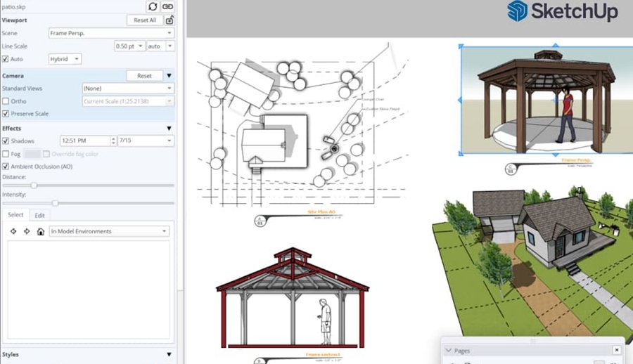Click the Frame Persp. viewport label
This screenshot has width=633, height=364.
576,160
